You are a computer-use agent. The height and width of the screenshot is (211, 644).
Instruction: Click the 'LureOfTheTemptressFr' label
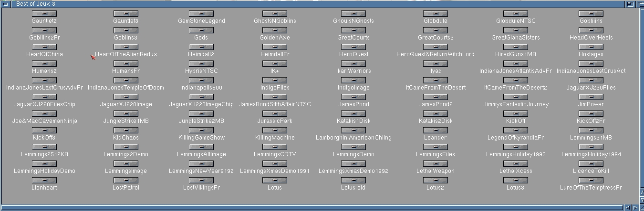tap(591, 188)
